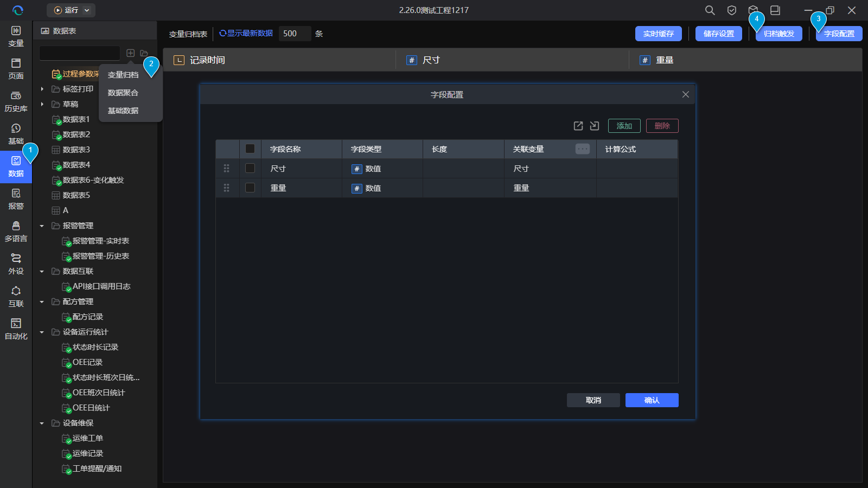Select 运维工单 tree item
The width and height of the screenshot is (868, 488).
(x=87, y=438)
